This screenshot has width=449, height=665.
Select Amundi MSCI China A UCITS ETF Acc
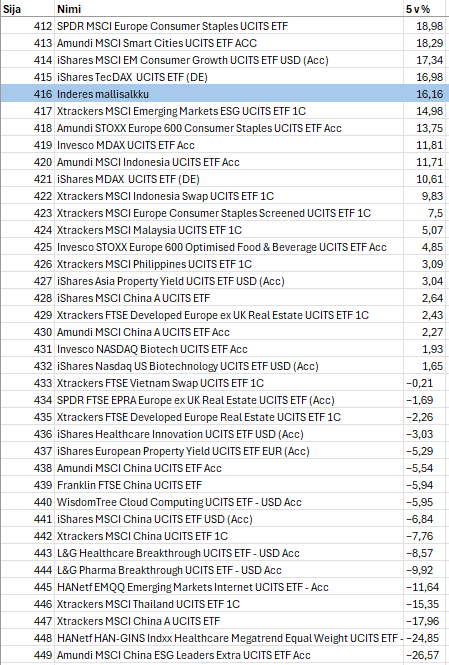[x=229, y=332]
